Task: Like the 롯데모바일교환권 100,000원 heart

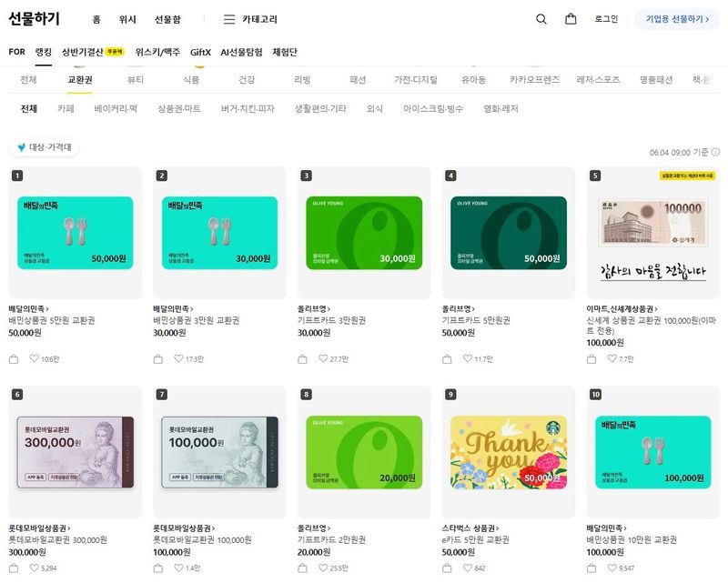Action: (178, 568)
